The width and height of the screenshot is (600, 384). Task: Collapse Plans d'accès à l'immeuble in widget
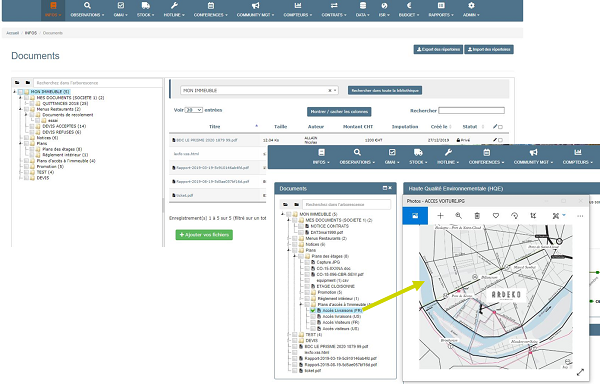tap(301, 304)
